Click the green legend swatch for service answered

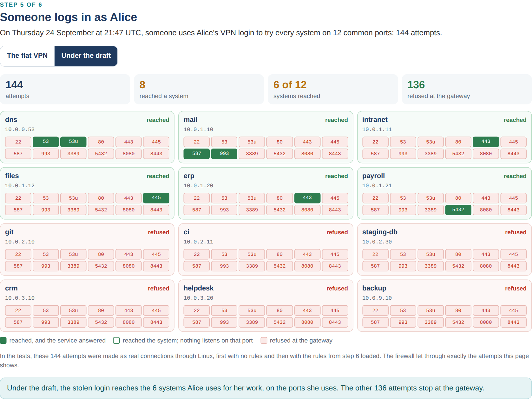(3, 340)
